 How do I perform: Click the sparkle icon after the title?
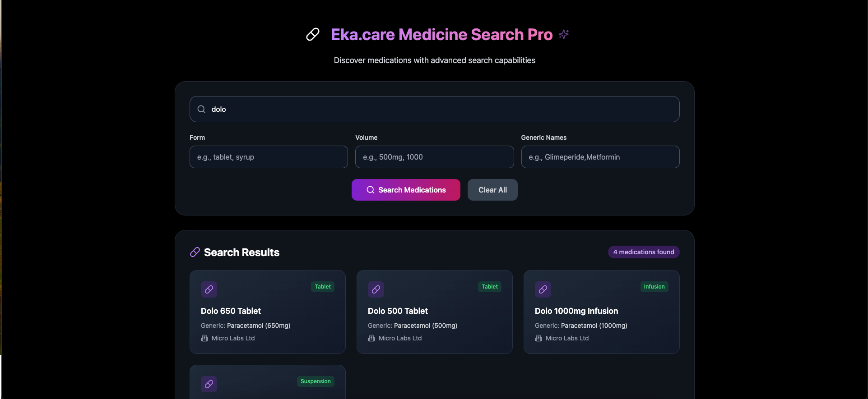pos(564,34)
